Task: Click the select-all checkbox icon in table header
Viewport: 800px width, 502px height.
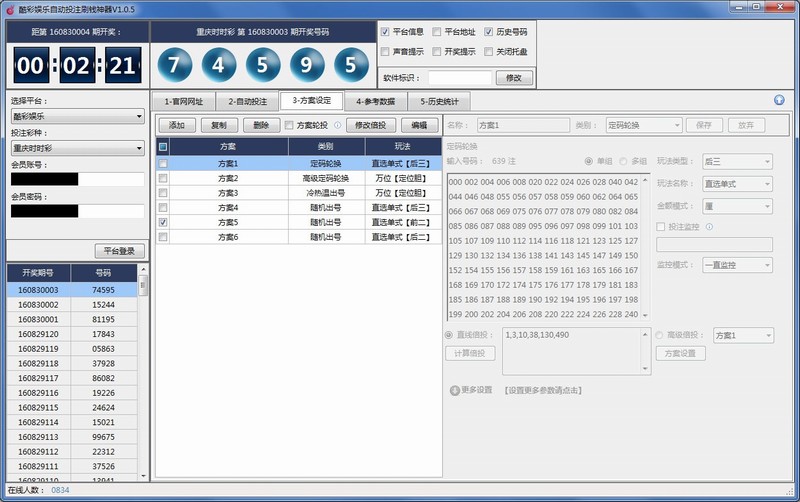Action: [x=163, y=147]
